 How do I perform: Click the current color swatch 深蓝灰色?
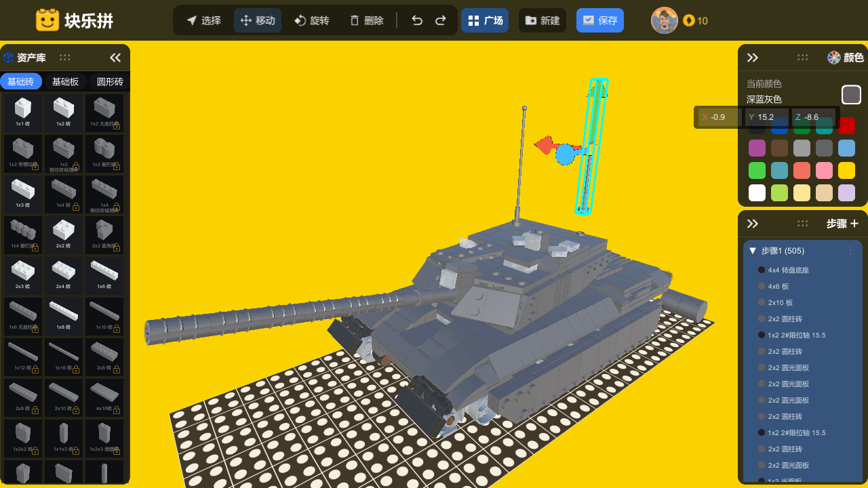click(851, 95)
